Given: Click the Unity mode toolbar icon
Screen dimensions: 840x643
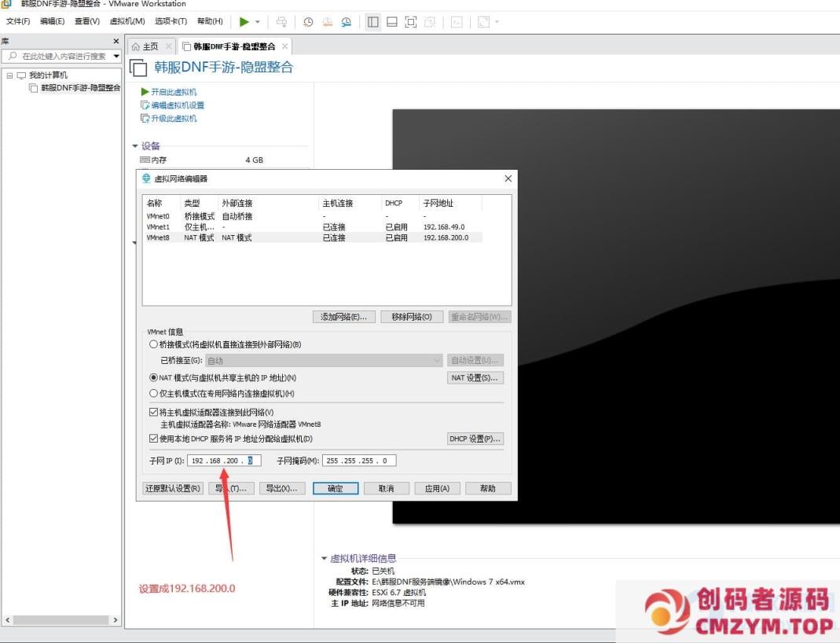Looking at the screenshot, I should point(429,22).
